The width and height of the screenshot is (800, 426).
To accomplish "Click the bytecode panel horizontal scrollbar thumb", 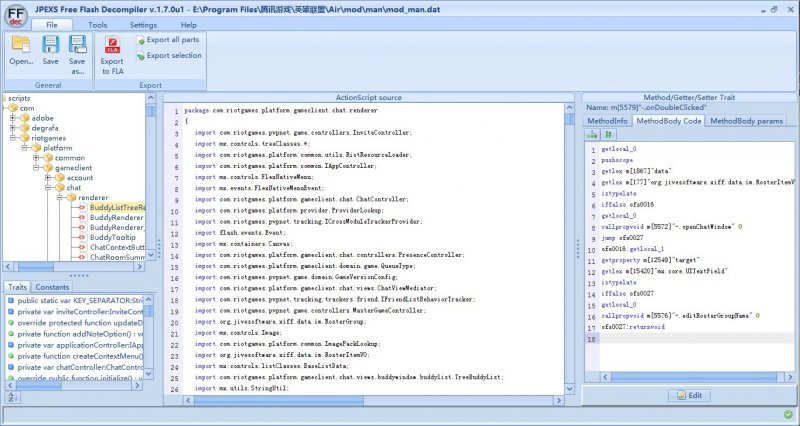I will (694, 377).
